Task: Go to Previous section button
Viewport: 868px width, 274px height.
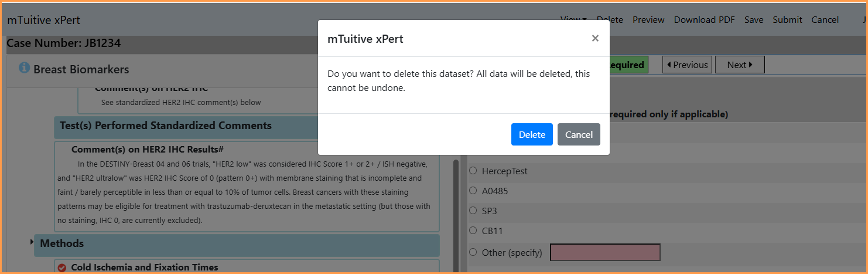Action: 687,65
